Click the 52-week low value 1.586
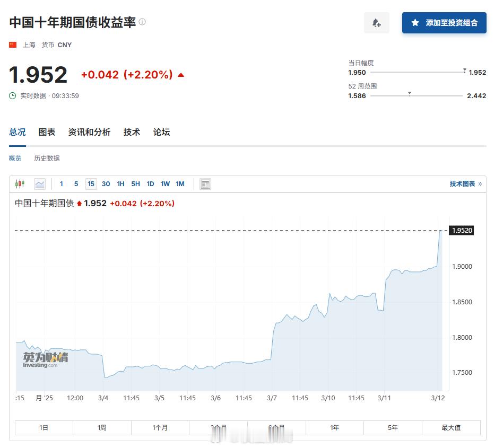The width and height of the screenshot is (503, 448). point(357,96)
